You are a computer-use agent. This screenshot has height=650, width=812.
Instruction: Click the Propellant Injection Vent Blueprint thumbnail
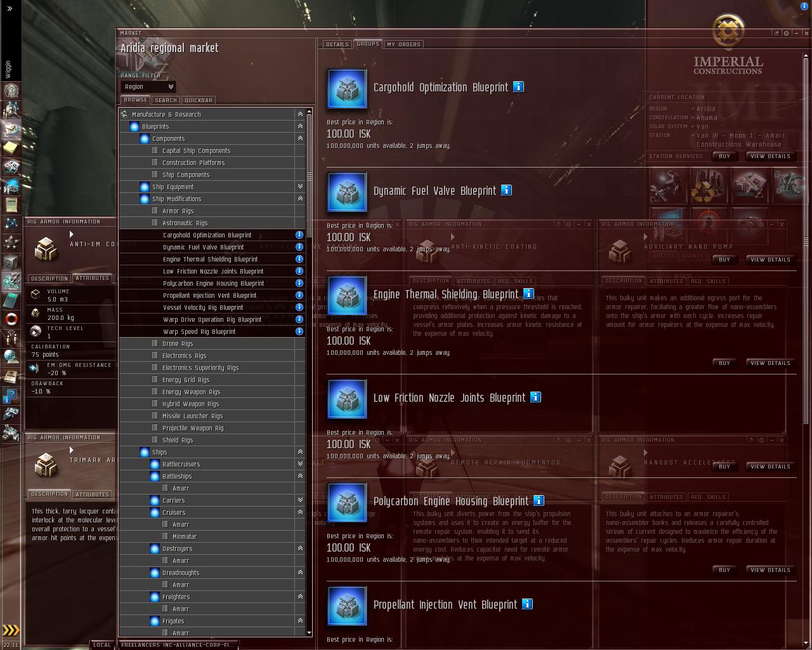(x=347, y=606)
